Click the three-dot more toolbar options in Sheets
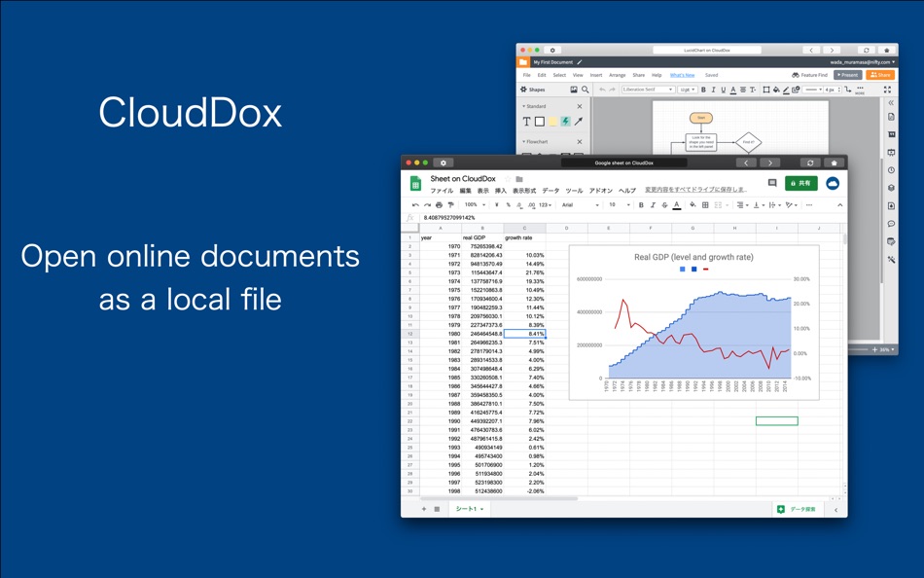 click(809, 205)
